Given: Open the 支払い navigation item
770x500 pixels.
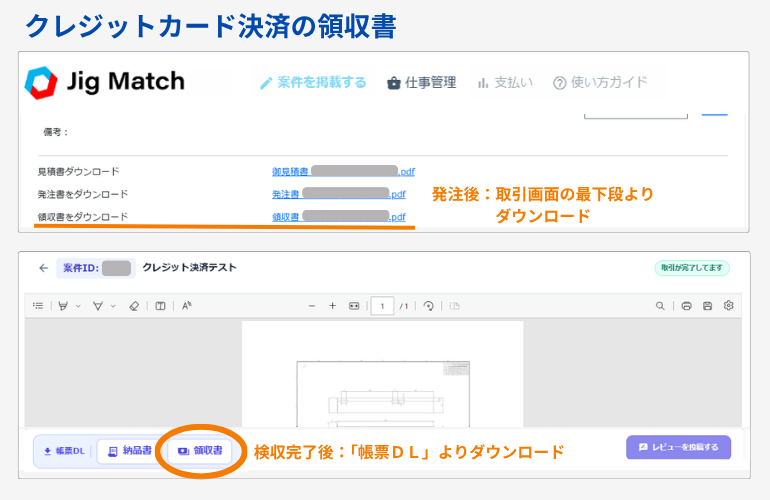Looking at the screenshot, I should click(505, 83).
